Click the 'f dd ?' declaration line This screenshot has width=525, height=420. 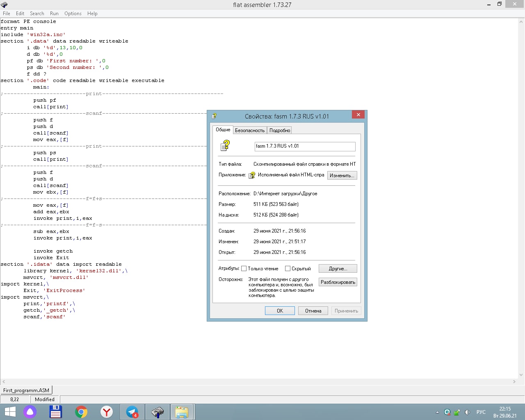pyautogui.click(x=37, y=74)
